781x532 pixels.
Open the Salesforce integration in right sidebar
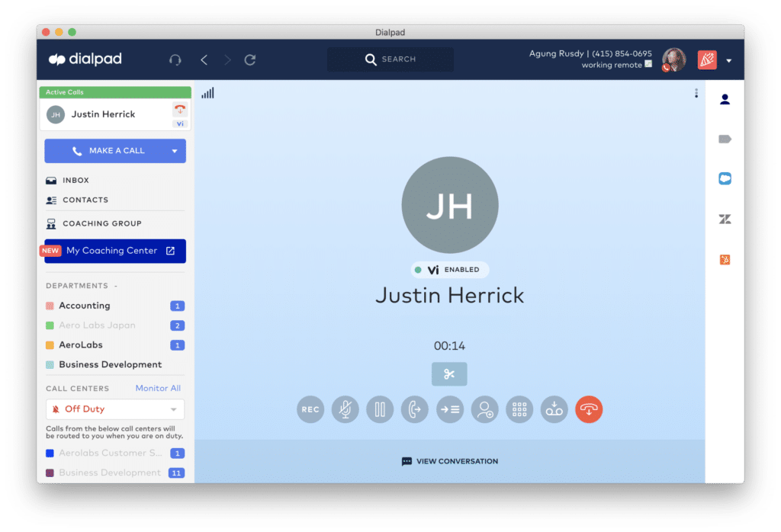tap(725, 178)
